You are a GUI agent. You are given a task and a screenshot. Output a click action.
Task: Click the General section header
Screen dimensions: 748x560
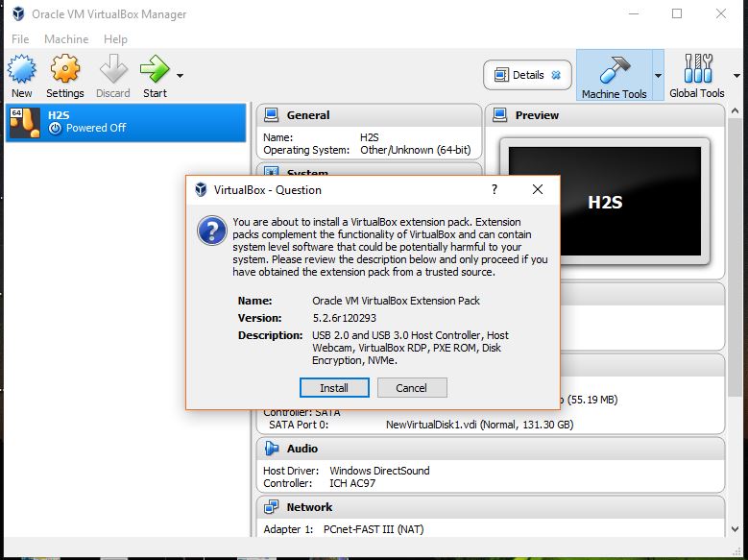(x=369, y=115)
